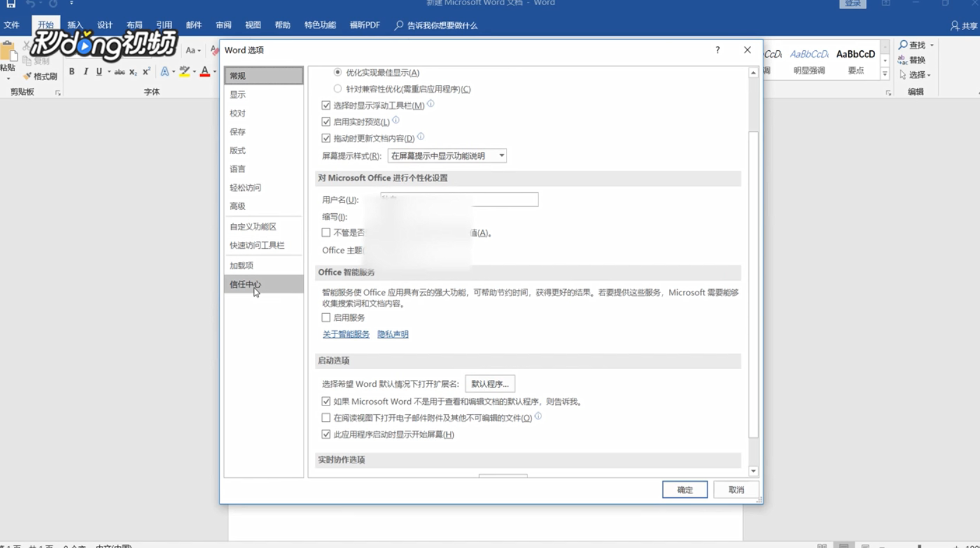This screenshot has height=548, width=980.
Task: Click the Tell Me search lightbulb box
Action: pyautogui.click(x=436, y=25)
